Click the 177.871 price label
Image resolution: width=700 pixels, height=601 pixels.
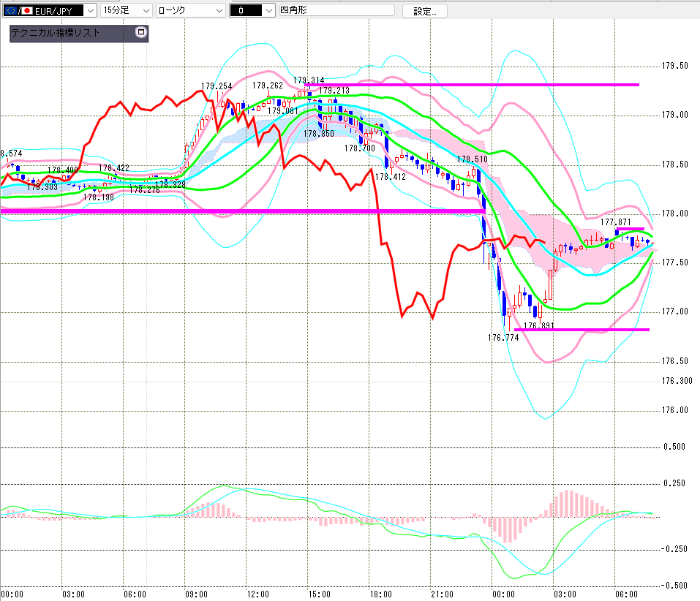(x=616, y=222)
